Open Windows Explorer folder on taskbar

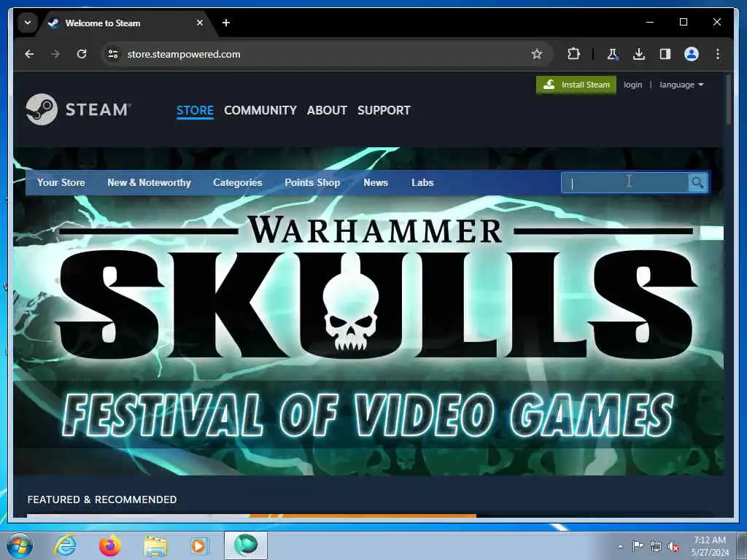click(155, 546)
